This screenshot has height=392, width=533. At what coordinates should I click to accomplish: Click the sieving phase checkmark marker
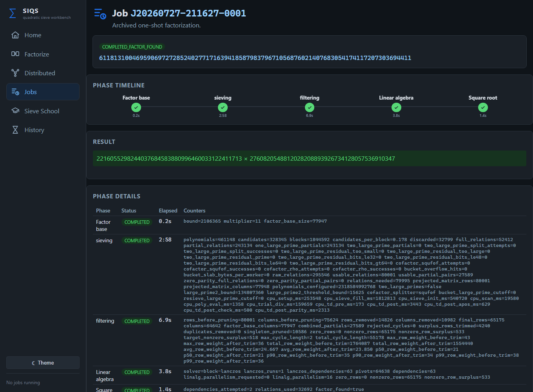coord(223,107)
